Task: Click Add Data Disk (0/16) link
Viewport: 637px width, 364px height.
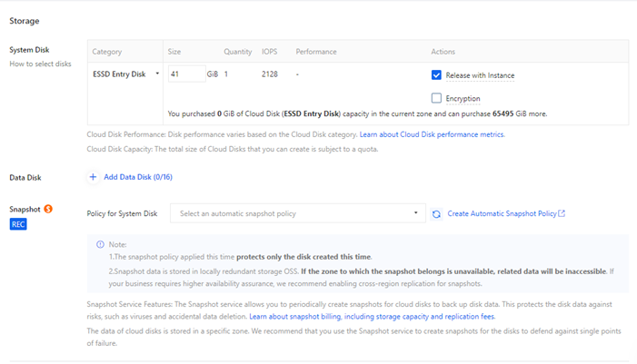Action: [x=138, y=177]
